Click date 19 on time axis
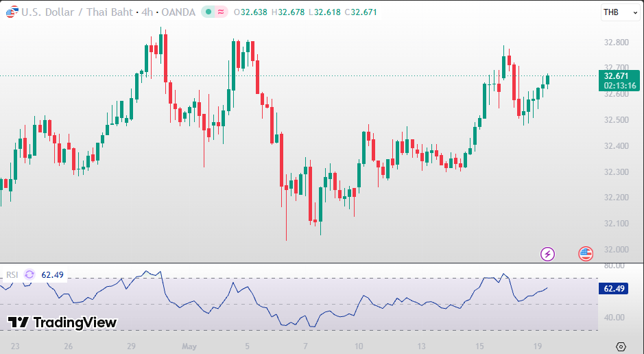 tap(537, 346)
